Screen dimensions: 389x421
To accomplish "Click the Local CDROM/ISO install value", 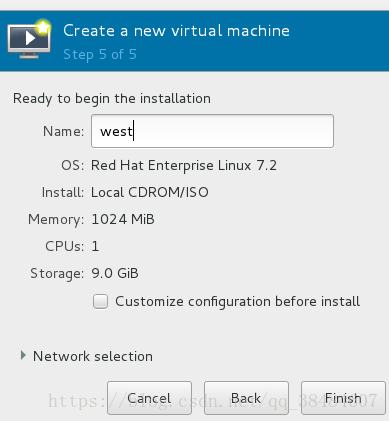I will pos(150,192).
